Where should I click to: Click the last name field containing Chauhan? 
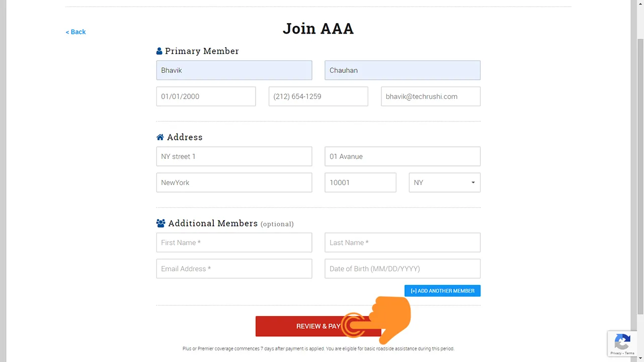[x=403, y=70]
